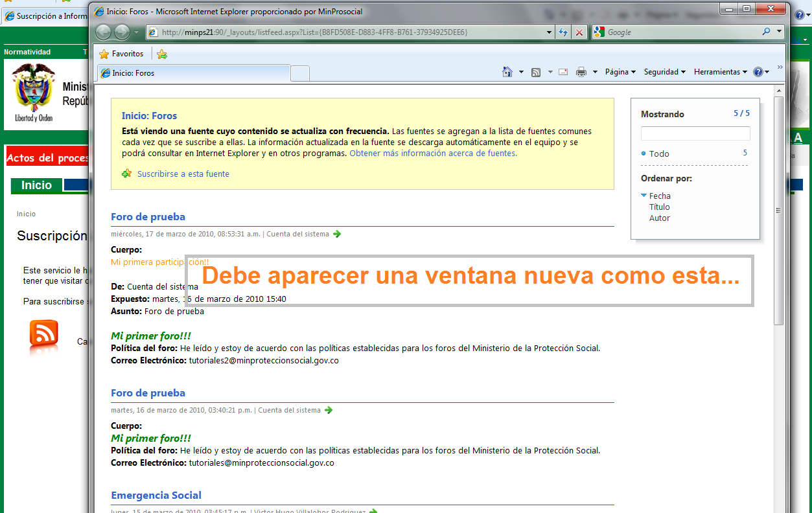
Task: Click the RSS feeds toolbar icon
Action: (x=536, y=72)
